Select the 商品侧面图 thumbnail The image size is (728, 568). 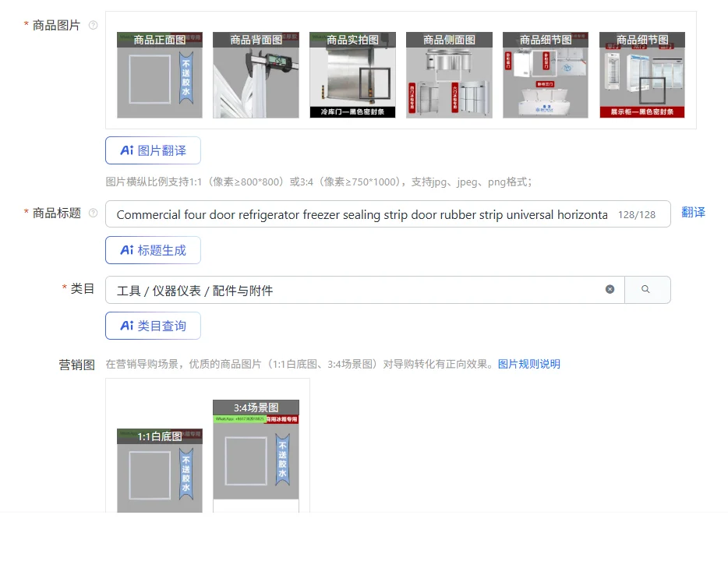coord(449,75)
